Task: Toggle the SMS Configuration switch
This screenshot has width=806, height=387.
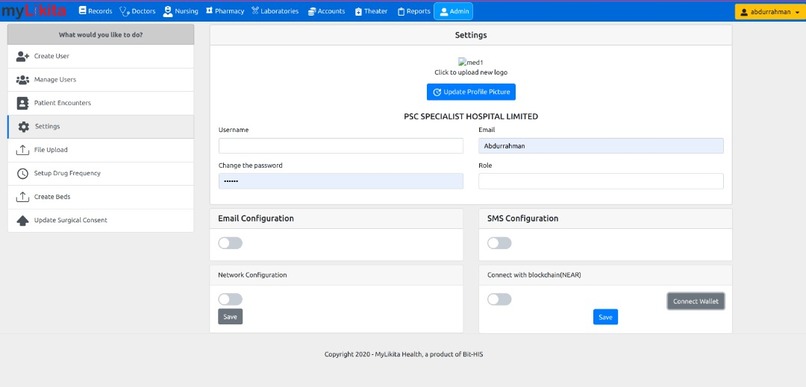Action: (x=499, y=243)
